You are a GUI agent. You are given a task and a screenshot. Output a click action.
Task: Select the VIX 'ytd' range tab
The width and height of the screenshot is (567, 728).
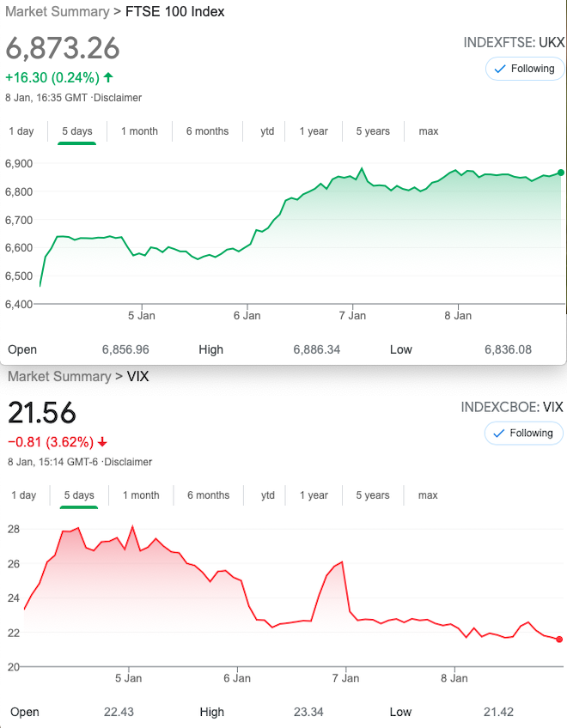(x=268, y=495)
